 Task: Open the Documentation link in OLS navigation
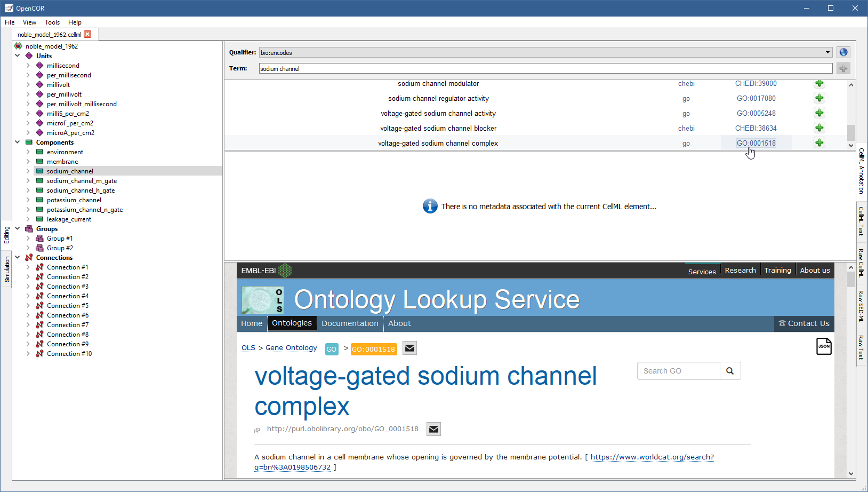(x=350, y=323)
